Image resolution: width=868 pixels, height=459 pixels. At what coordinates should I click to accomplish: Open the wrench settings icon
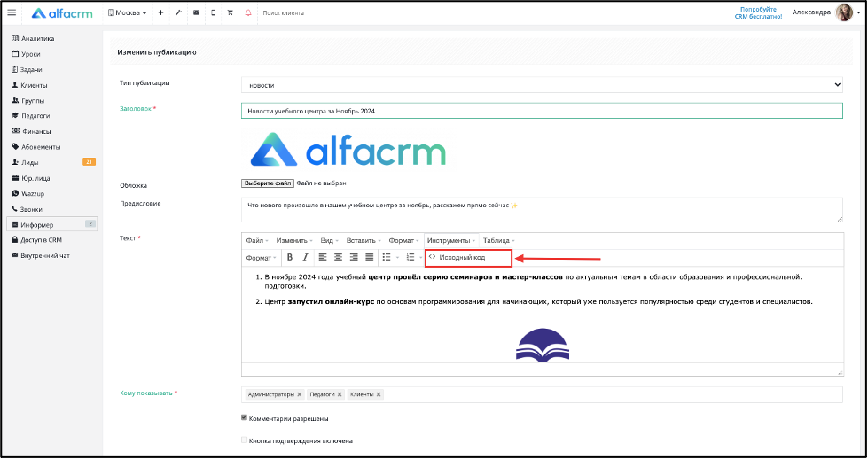[178, 12]
